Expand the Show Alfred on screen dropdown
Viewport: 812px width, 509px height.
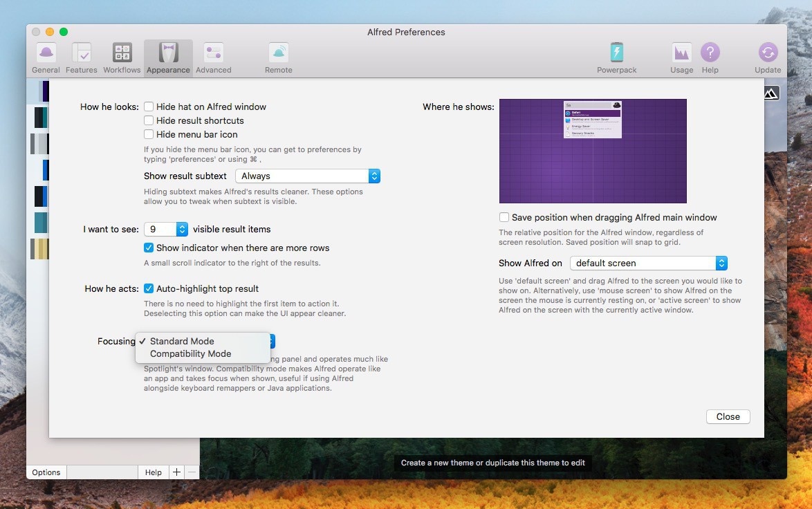tap(648, 263)
